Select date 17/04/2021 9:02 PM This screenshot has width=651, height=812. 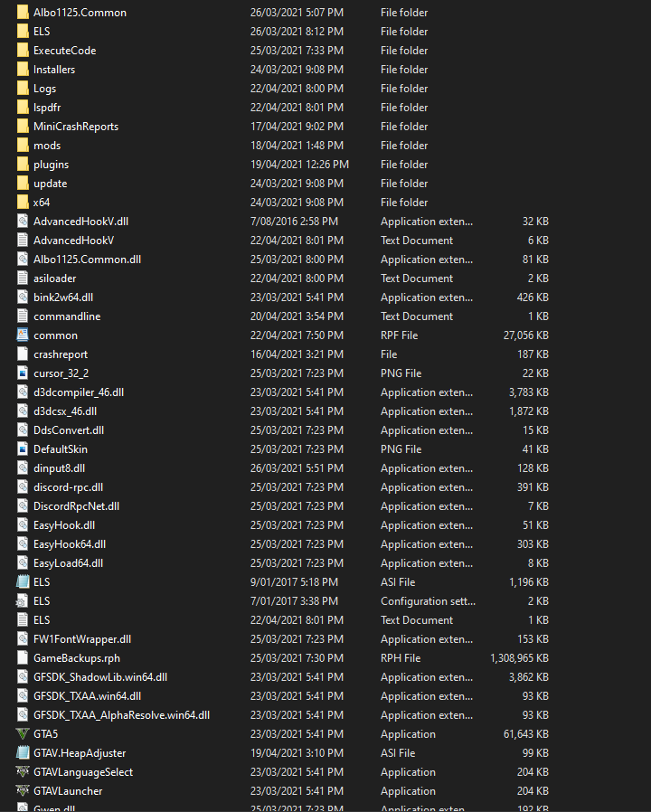(297, 127)
